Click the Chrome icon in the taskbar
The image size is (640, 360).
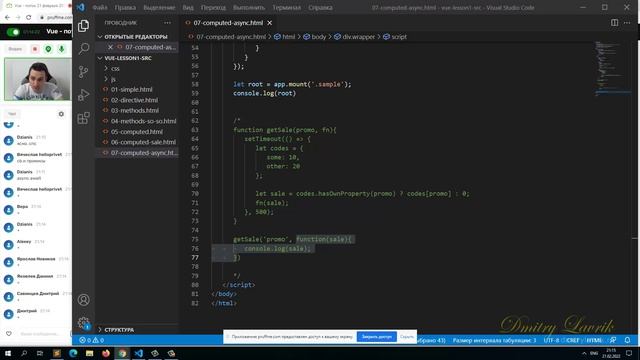click(x=122, y=353)
